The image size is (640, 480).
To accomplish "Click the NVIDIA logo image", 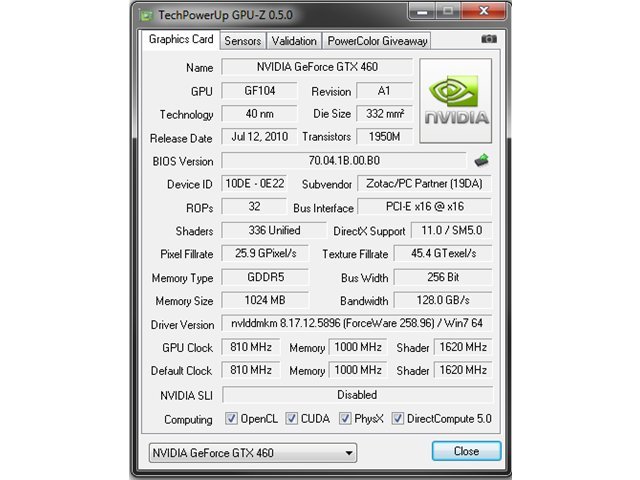I will [x=456, y=100].
